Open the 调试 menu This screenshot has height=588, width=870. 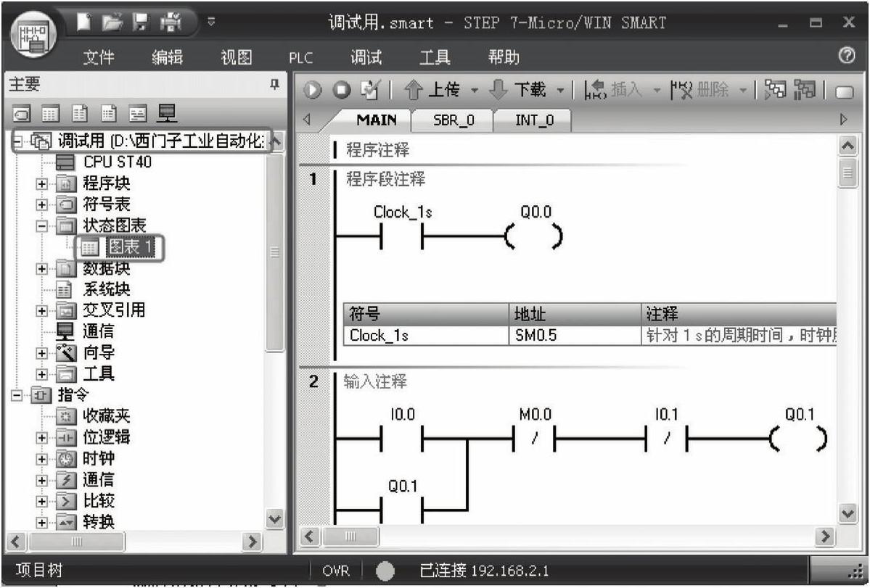tap(366, 57)
